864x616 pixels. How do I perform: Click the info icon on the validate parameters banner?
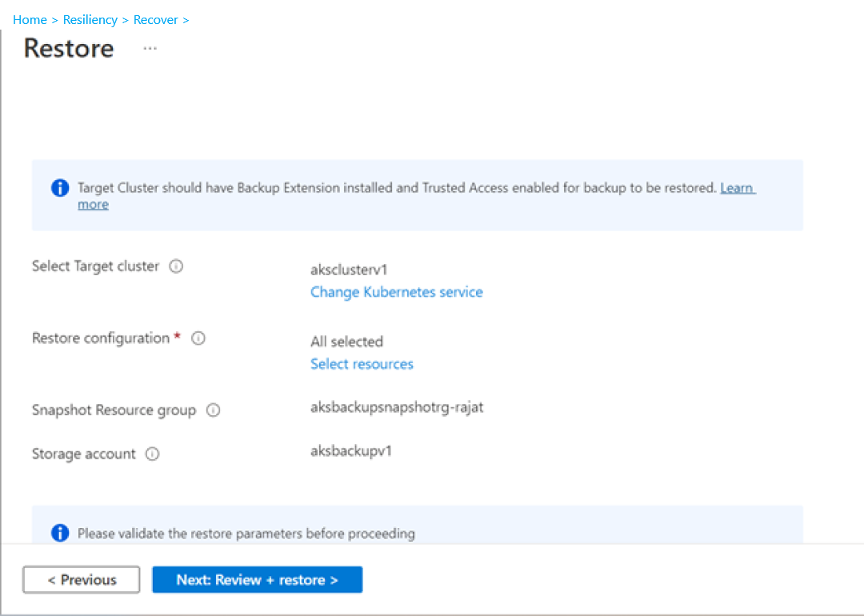pyautogui.click(x=59, y=532)
